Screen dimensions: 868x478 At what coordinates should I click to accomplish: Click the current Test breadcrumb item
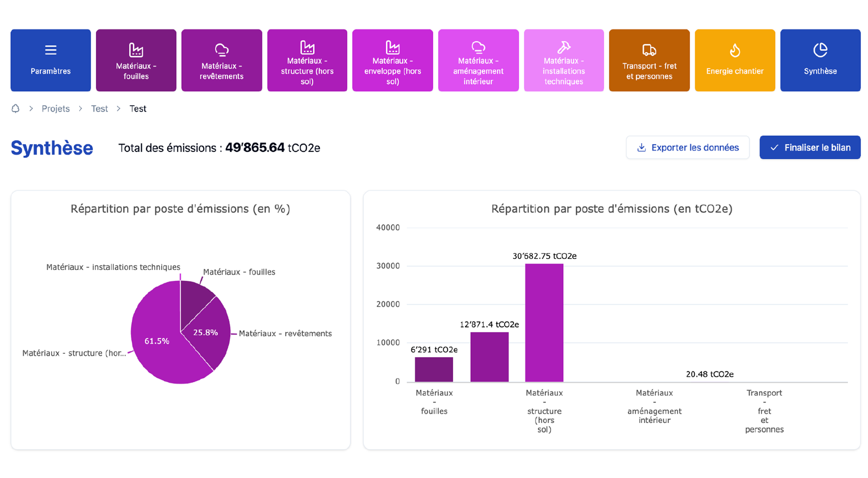[x=138, y=109]
